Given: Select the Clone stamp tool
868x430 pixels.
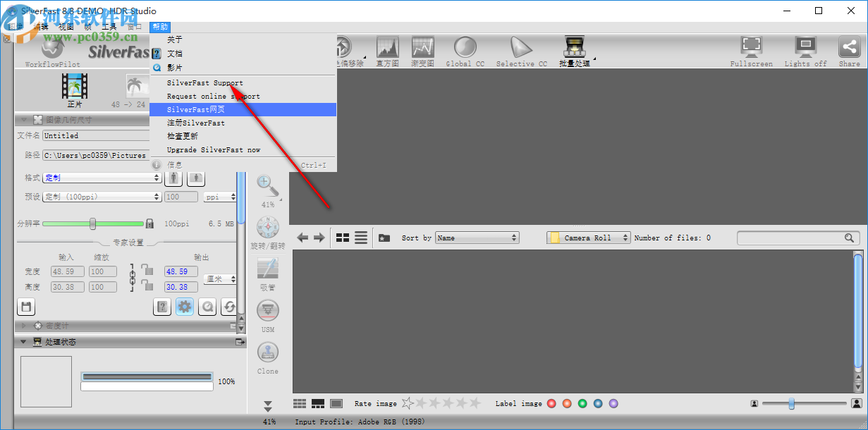Looking at the screenshot, I should click(x=268, y=353).
